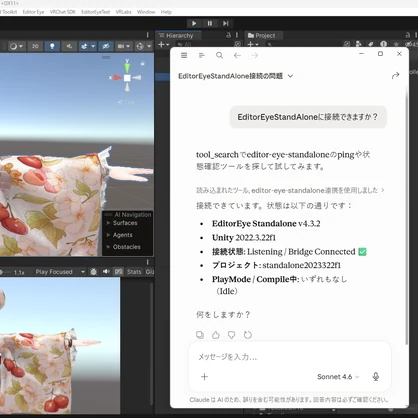Open Hierarchy panel more options menu
Screen dimensions: 418x418
pos(237,35)
